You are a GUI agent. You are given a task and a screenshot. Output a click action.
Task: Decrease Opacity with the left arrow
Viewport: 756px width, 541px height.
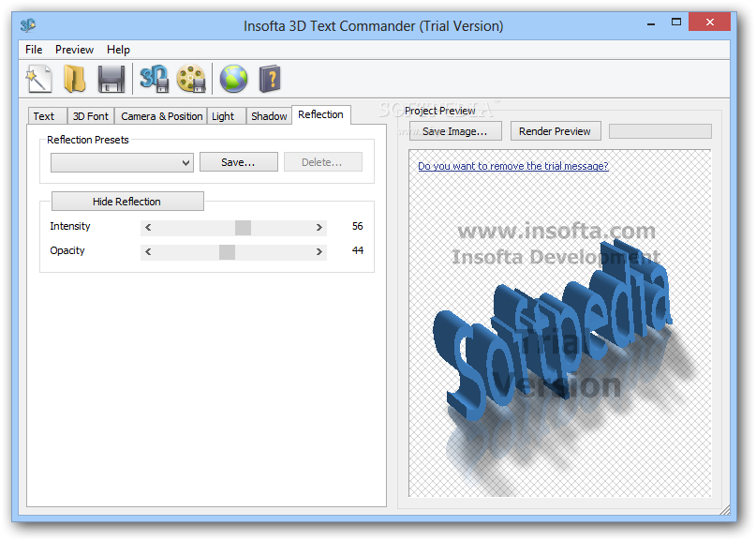[x=148, y=251]
